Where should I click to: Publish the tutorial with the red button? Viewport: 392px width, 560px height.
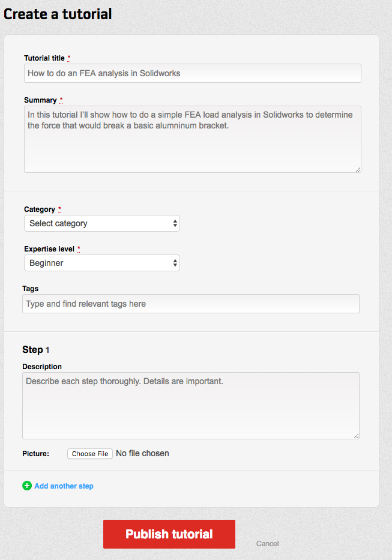[169, 534]
